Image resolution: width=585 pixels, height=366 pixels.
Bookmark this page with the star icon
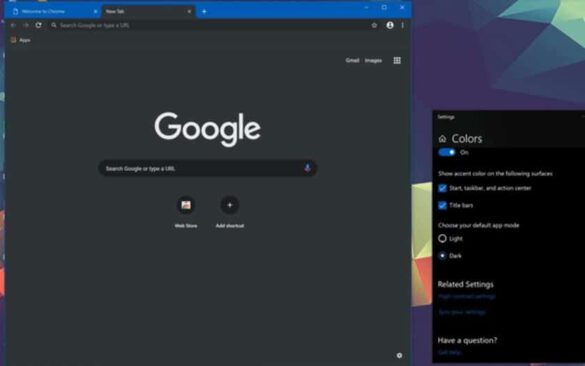[x=374, y=25]
